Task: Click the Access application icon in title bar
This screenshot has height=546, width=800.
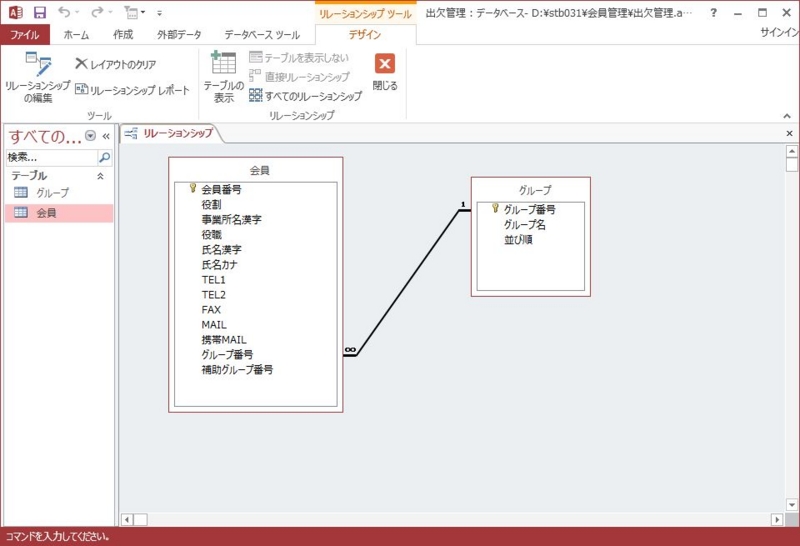Action: pyautogui.click(x=15, y=12)
